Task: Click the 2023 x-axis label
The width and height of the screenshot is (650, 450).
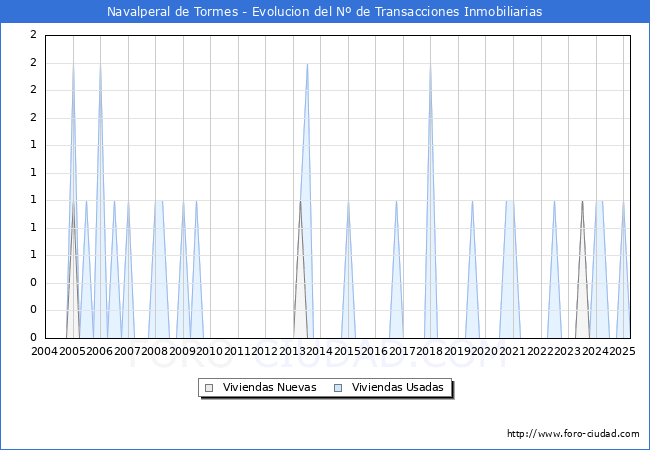Action: point(568,351)
